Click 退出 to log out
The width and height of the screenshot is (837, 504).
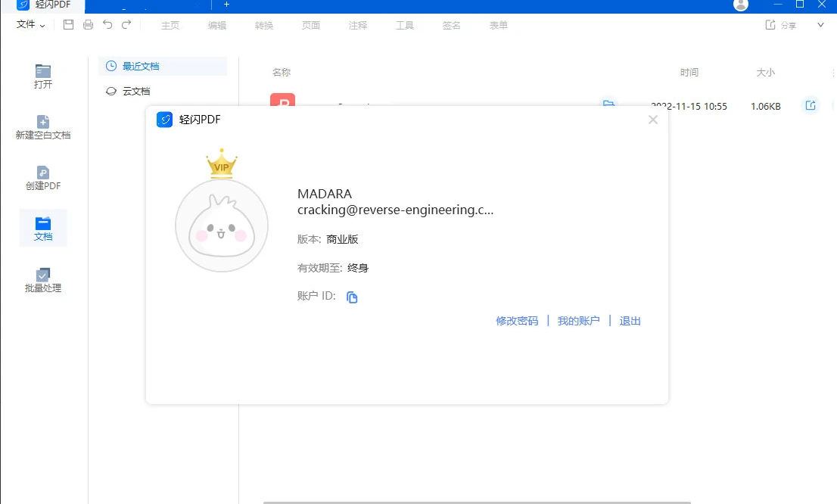coord(630,320)
